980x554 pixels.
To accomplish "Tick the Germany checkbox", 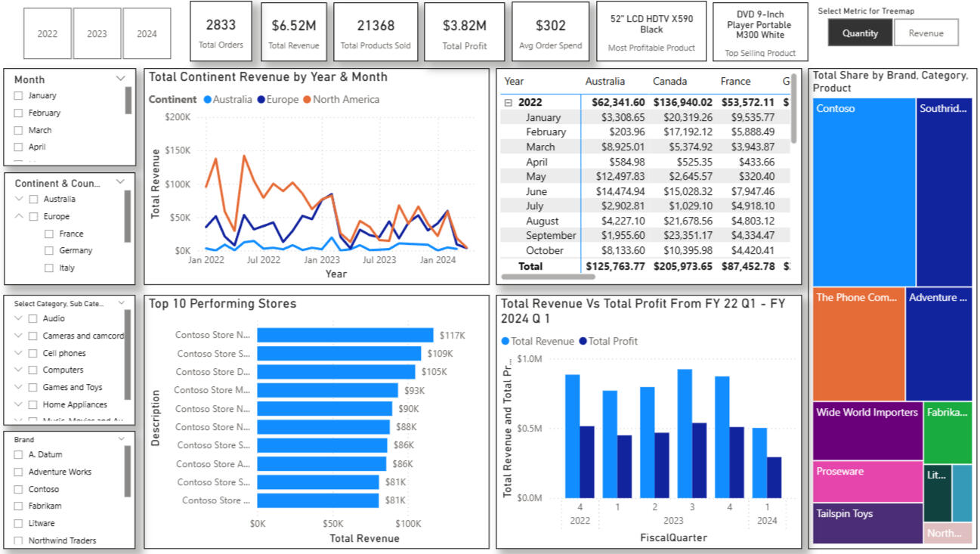I will pos(49,251).
